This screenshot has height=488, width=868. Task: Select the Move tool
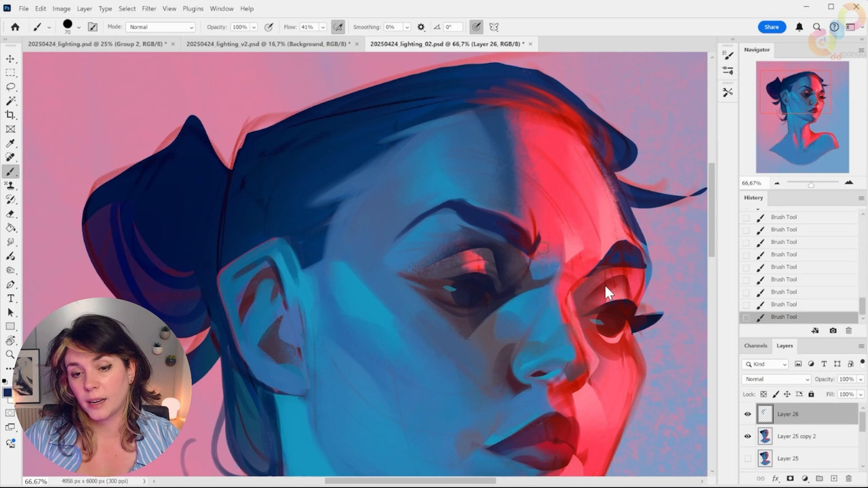click(10, 58)
